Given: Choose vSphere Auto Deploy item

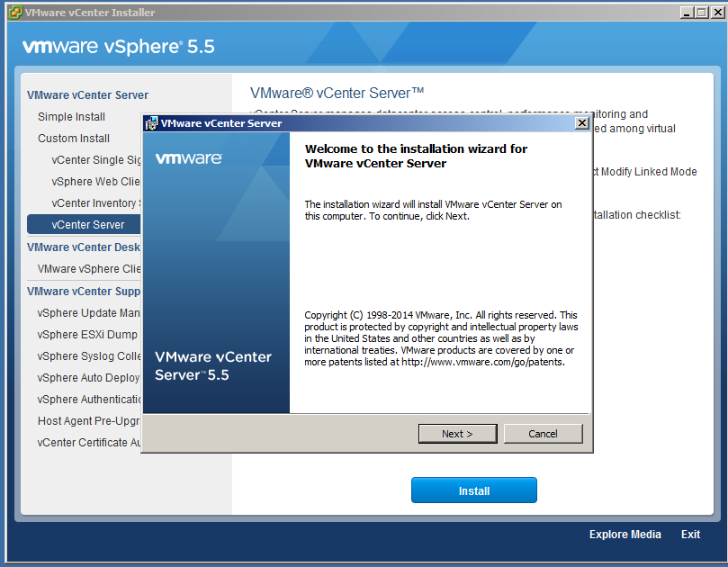Looking at the screenshot, I should click(x=88, y=378).
